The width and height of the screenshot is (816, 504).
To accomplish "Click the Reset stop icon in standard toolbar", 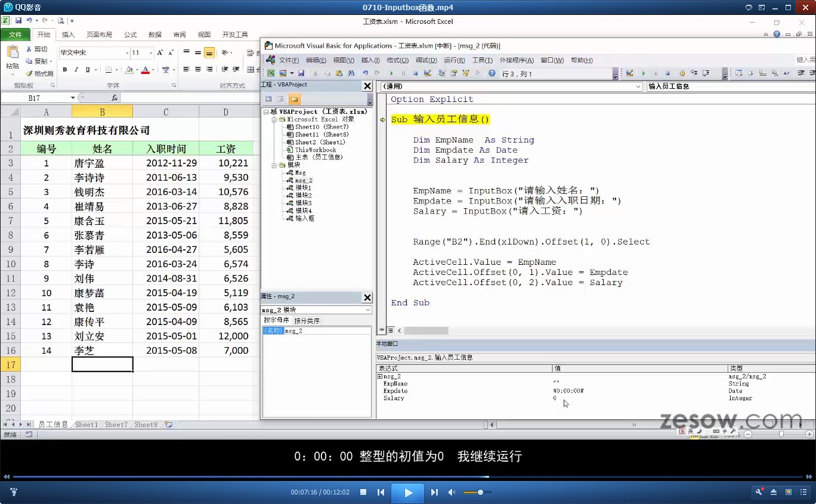I will pos(416,73).
